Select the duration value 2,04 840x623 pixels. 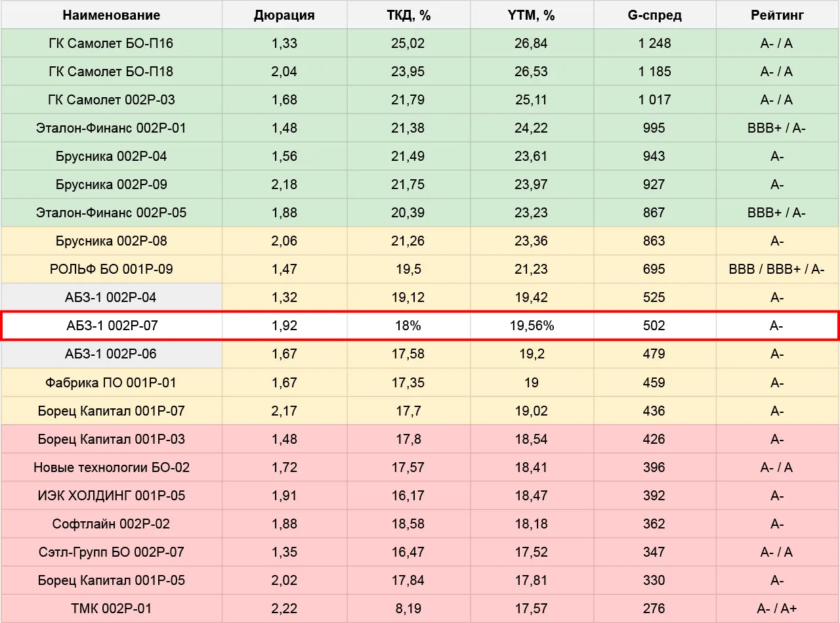tap(284, 72)
